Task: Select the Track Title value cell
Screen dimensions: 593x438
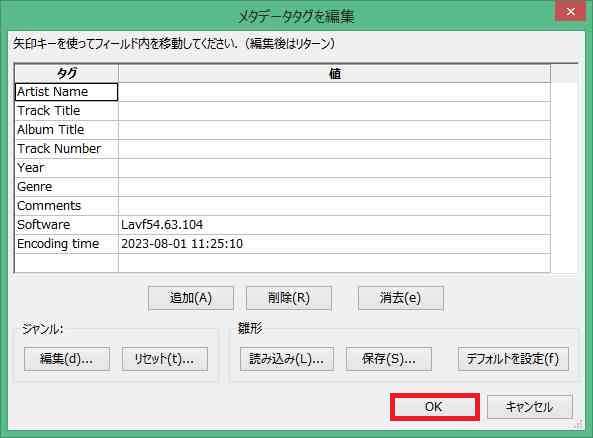Action: tap(334, 111)
